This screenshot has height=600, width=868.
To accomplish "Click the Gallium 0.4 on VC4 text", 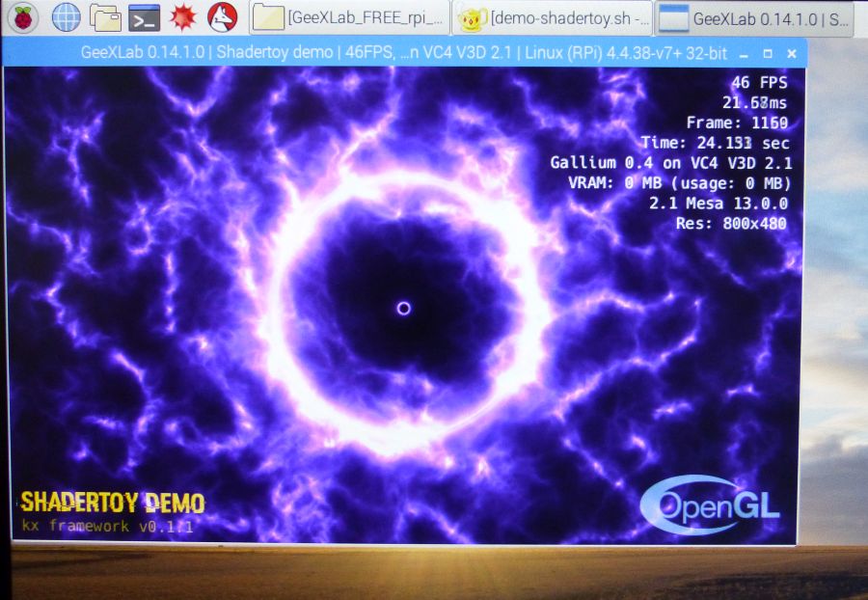I will pyautogui.click(x=670, y=163).
